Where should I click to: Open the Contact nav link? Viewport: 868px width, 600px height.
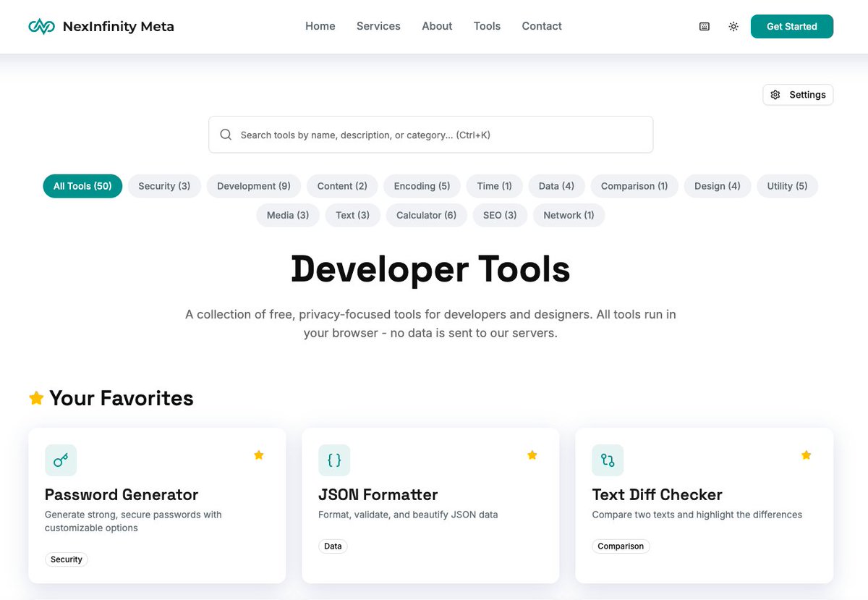pyautogui.click(x=542, y=26)
